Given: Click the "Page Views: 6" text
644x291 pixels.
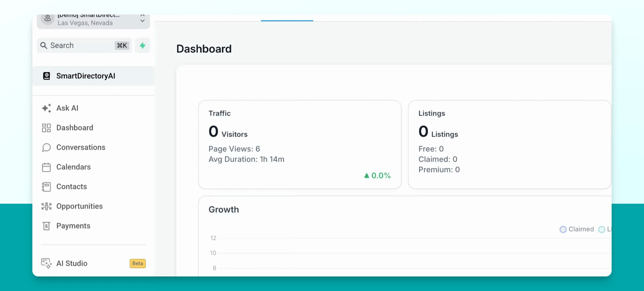Looking at the screenshot, I should (x=234, y=149).
